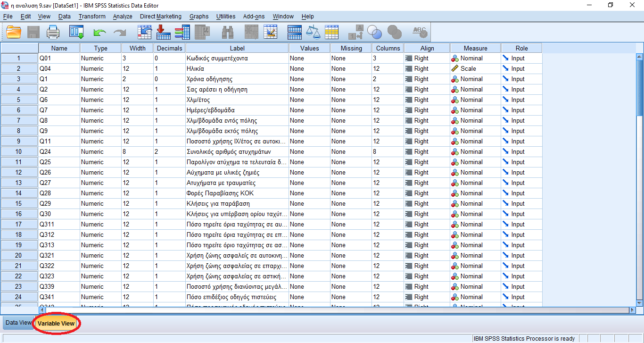Click the Role cell for Q341
Screen dimensions: 644x343
click(x=521, y=297)
